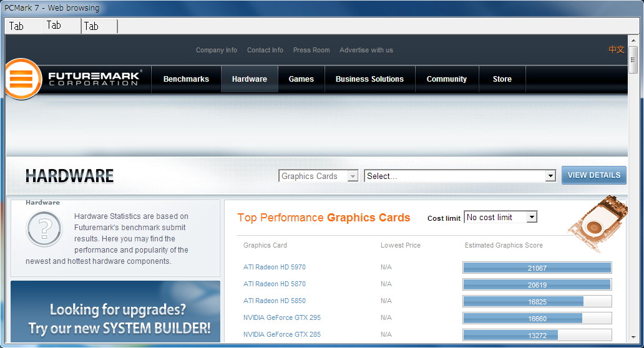The height and width of the screenshot is (348, 644).
Task: Click the 16660 score bar
Action: pyautogui.click(x=537, y=318)
